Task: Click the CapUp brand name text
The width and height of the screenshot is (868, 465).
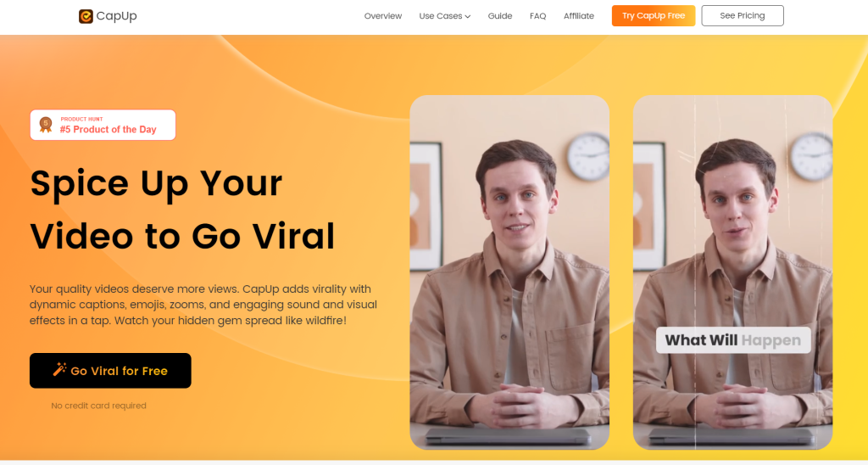Action: point(116,16)
